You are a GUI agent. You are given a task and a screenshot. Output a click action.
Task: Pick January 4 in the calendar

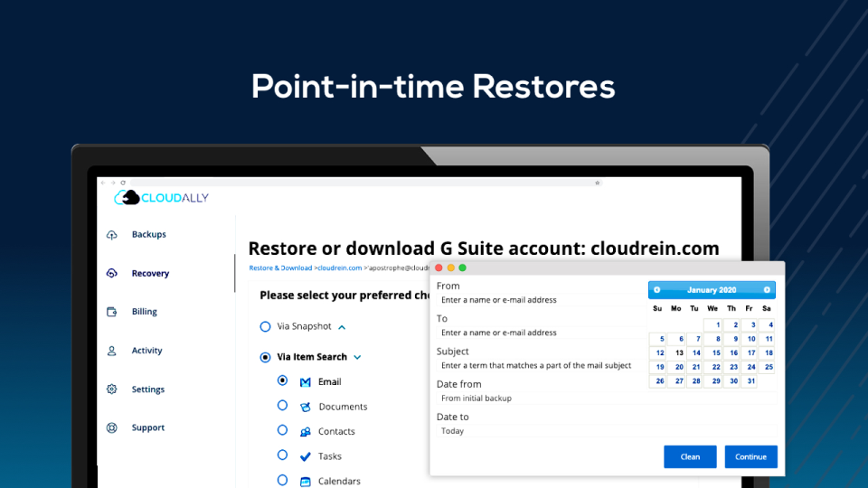click(x=768, y=324)
